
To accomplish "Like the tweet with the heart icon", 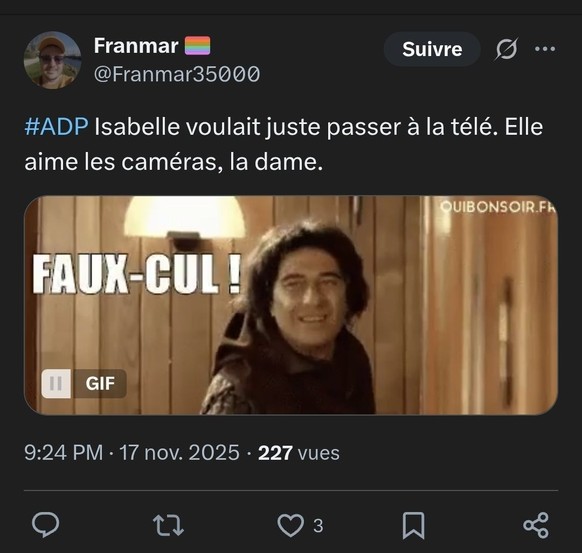I will (x=290, y=526).
